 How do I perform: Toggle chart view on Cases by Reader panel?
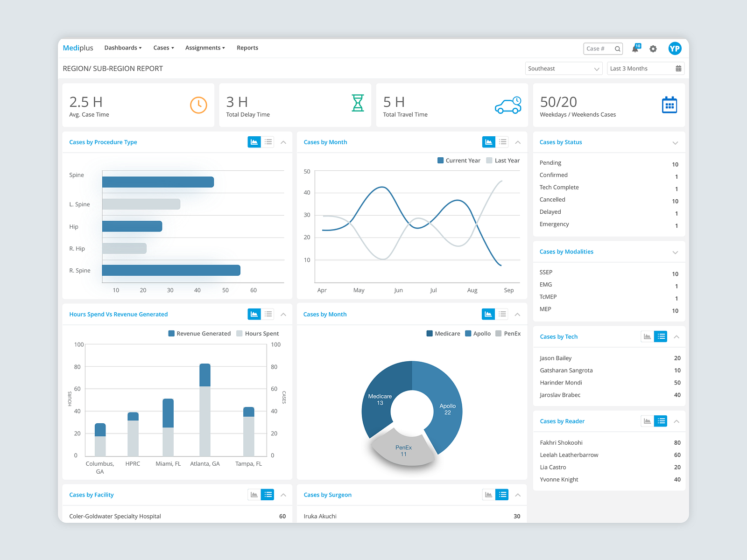tap(647, 421)
